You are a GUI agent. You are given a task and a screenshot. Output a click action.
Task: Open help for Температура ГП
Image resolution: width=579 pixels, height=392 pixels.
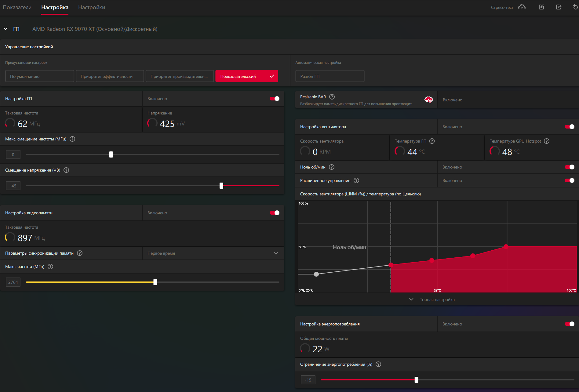(x=432, y=141)
